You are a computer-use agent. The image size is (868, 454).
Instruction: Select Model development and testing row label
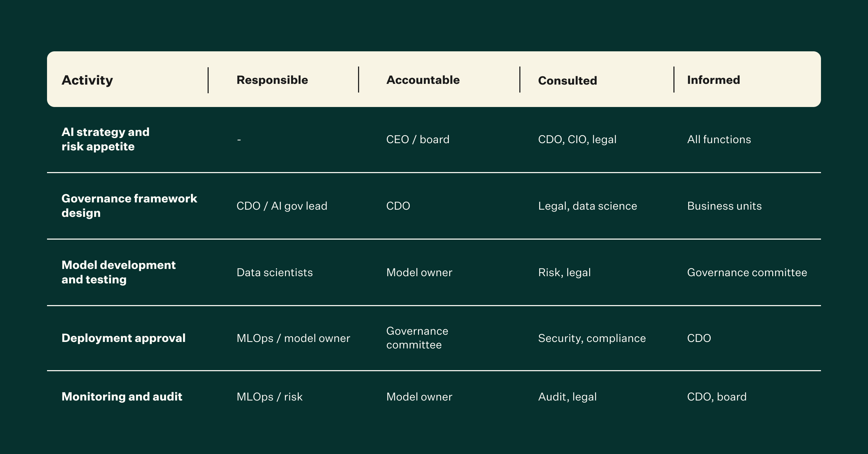(119, 272)
